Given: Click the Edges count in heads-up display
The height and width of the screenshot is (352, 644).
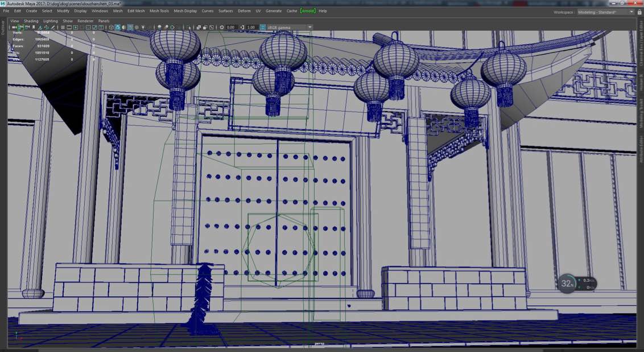Looking at the screenshot, I should (42, 39).
